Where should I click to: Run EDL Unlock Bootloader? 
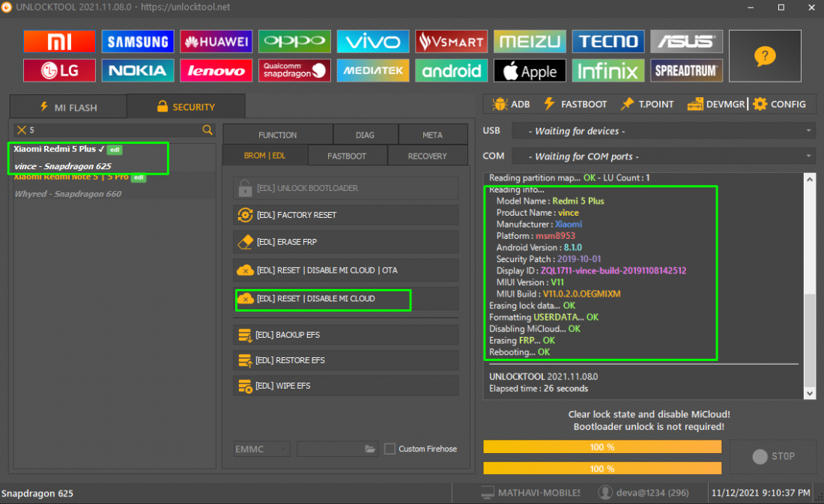(346, 188)
